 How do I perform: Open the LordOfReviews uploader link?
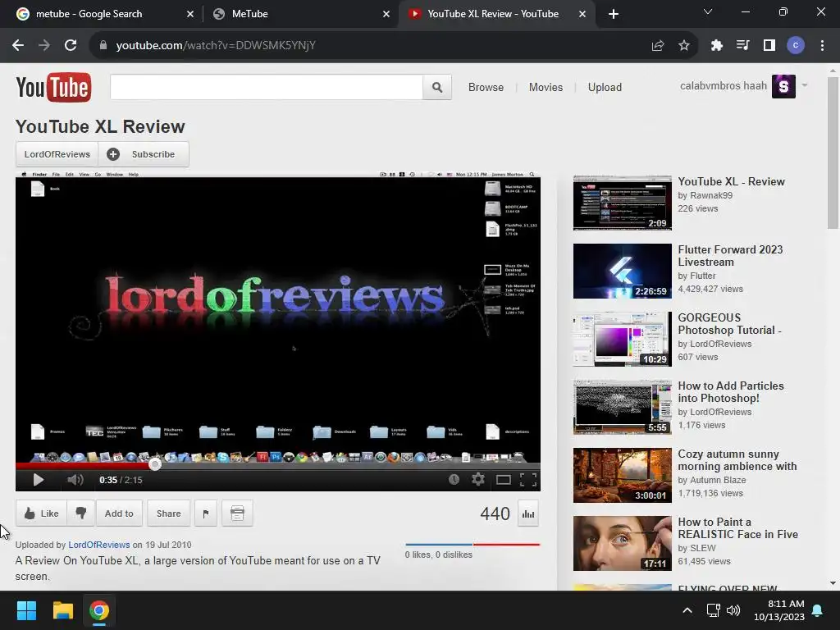pos(99,545)
